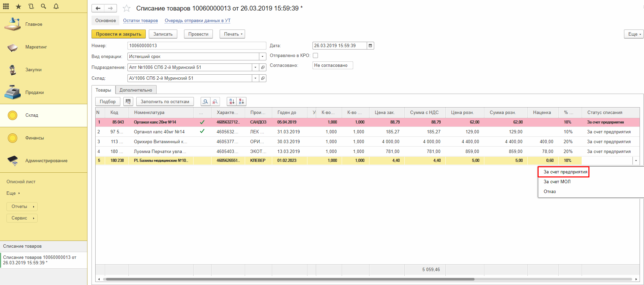Open the Печать dropdown menu
Screen dimensions: 644x285
click(233, 34)
